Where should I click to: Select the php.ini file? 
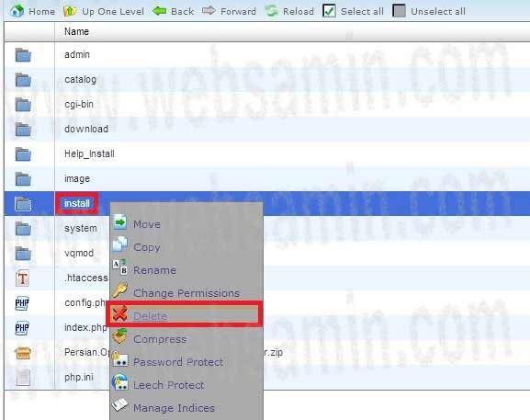79,377
